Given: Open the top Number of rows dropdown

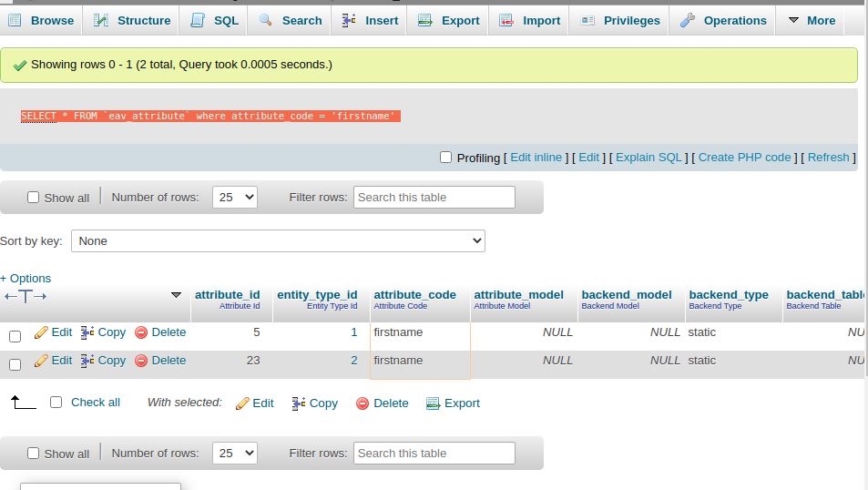Looking at the screenshot, I should (x=235, y=197).
